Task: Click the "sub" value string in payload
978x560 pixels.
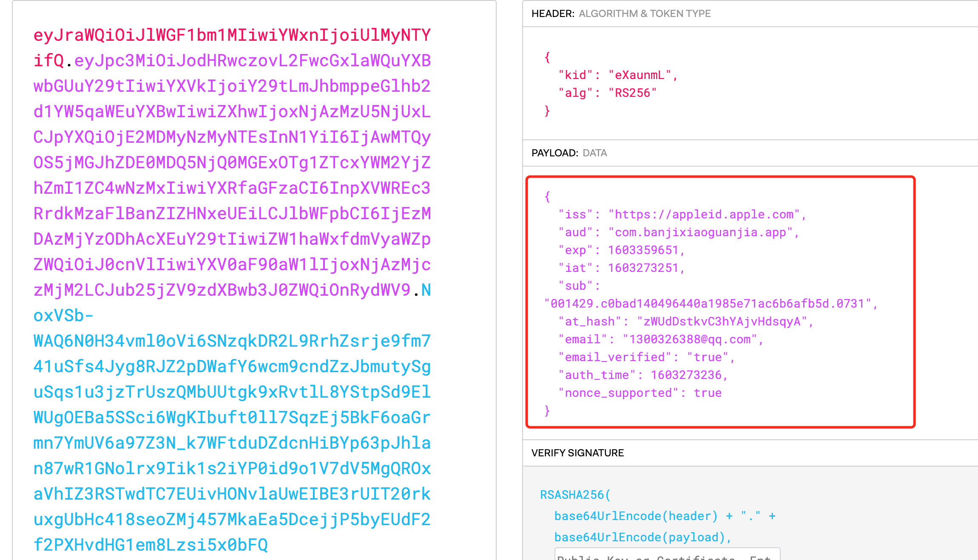Action: [710, 304]
